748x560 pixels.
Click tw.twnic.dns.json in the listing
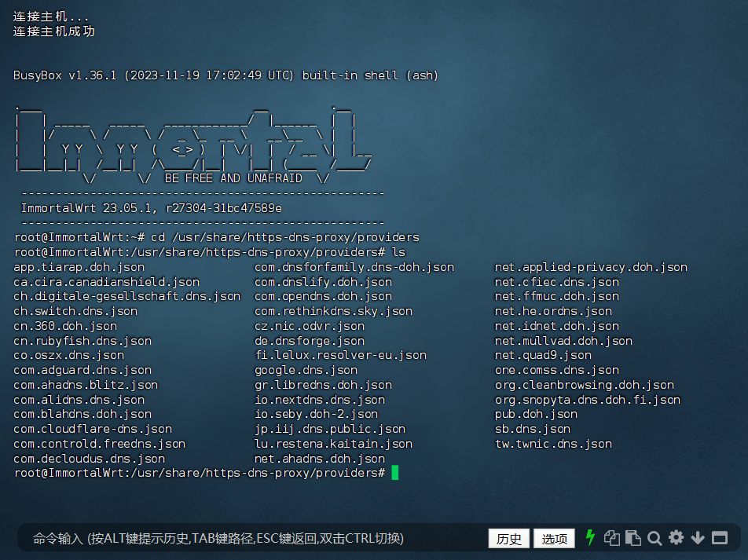click(553, 444)
